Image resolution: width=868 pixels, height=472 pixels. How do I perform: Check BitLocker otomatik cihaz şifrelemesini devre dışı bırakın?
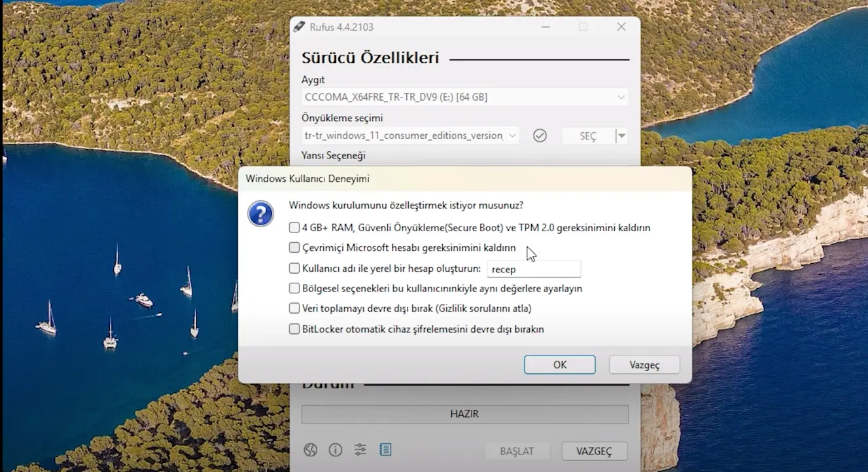(294, 329)
